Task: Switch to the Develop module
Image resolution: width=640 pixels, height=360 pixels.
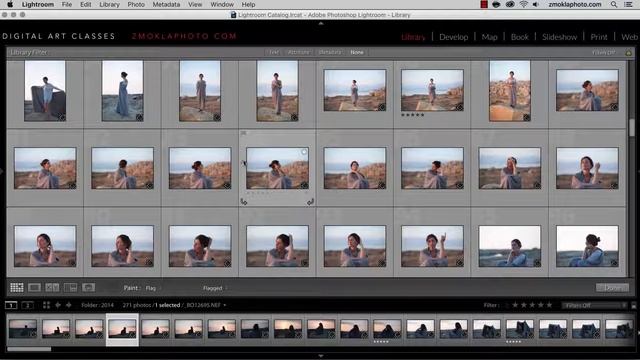Action: (453, 37)
